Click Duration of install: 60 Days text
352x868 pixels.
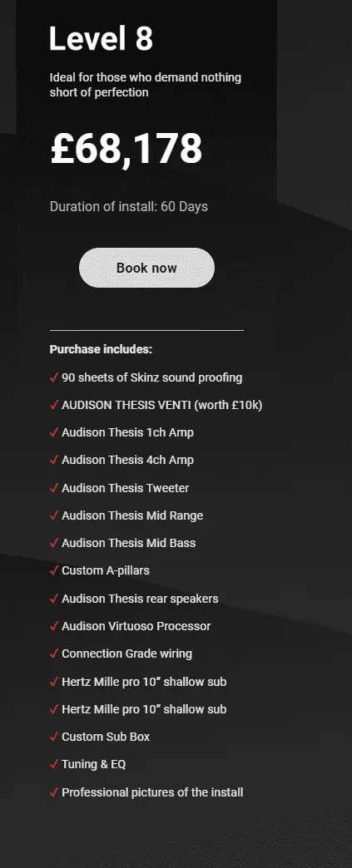[129, 207]
